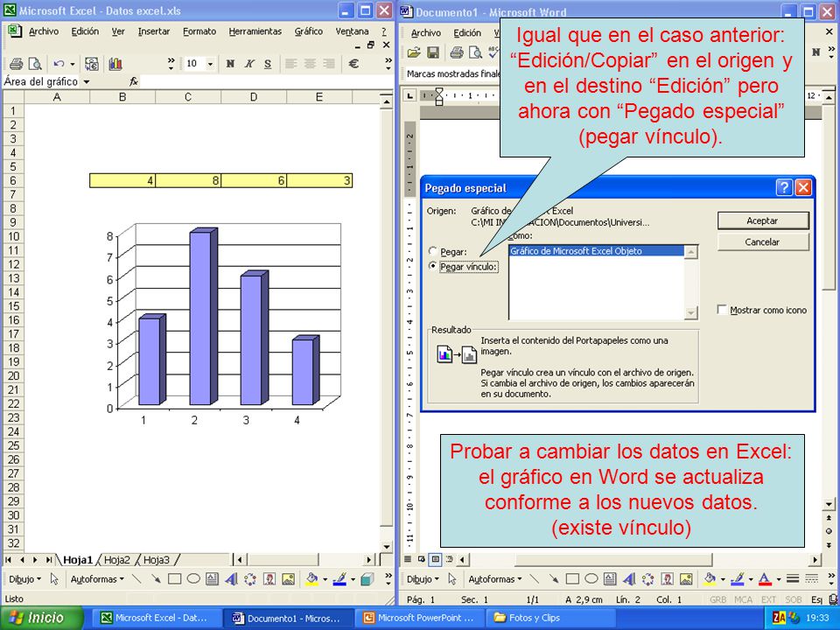Open the Gráfico menu in Excel
Screen dimensions: 840x630
coord(309,31)
